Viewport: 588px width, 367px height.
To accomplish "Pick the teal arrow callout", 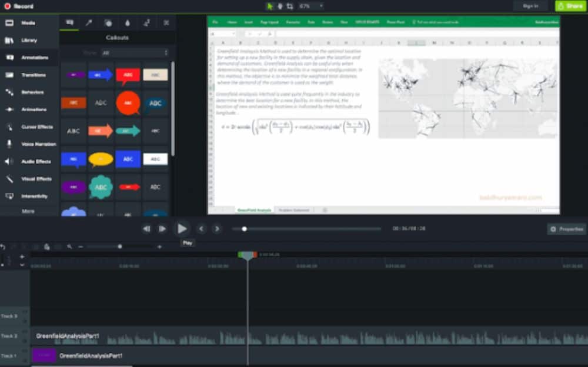I will tap(128, 131).
